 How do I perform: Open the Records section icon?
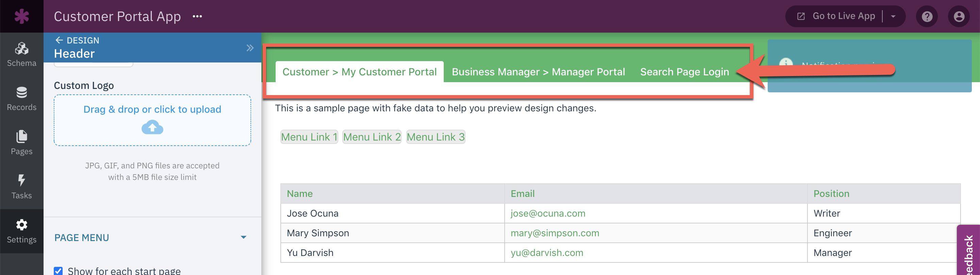point(22,92)
